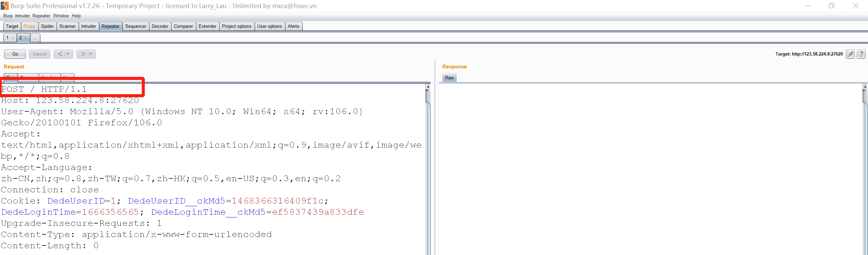
Task: Click inside the empty response text area
Action: 650,169
